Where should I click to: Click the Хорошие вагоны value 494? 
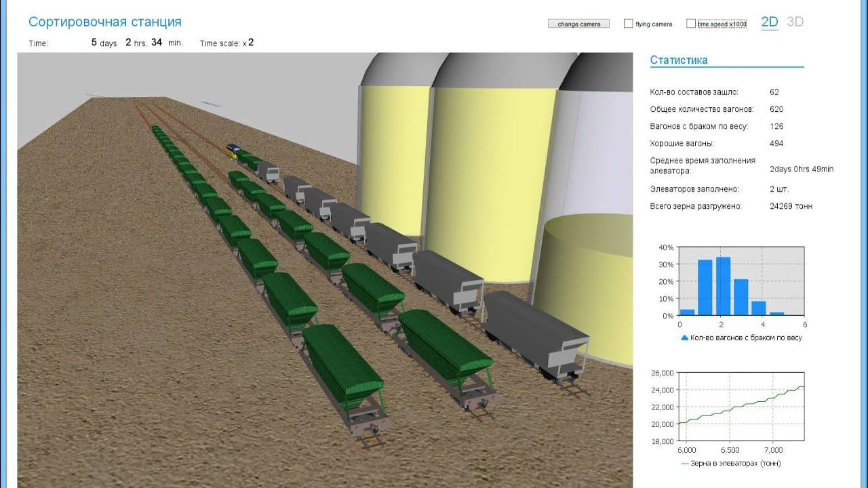point(776,143)
